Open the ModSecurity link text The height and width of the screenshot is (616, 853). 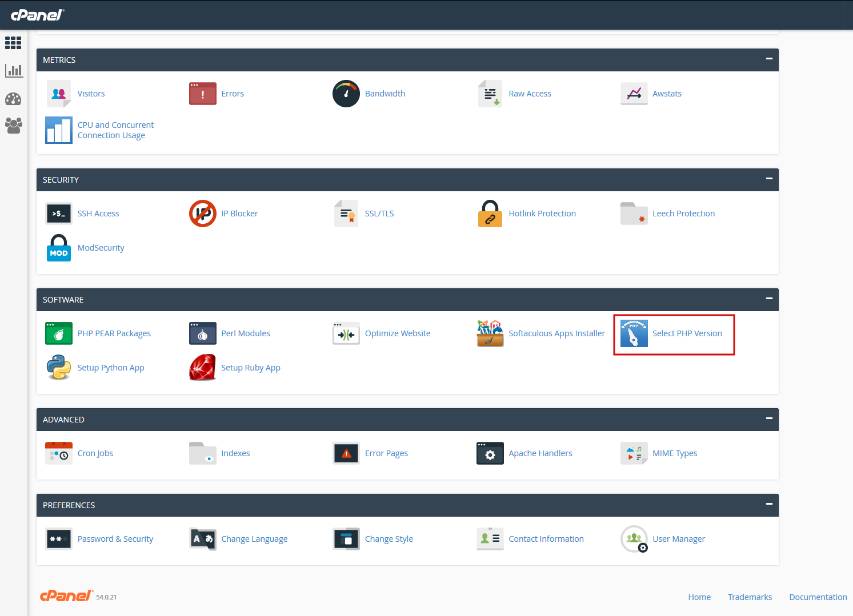[101, 248]
